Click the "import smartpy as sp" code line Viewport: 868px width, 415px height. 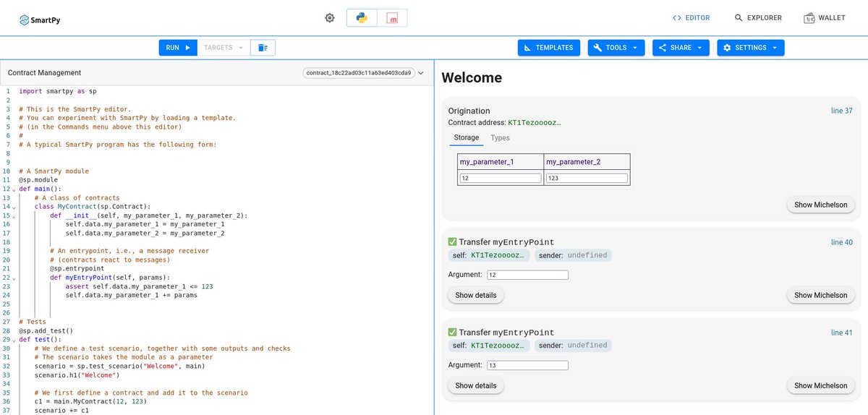[x=58, y=92]
